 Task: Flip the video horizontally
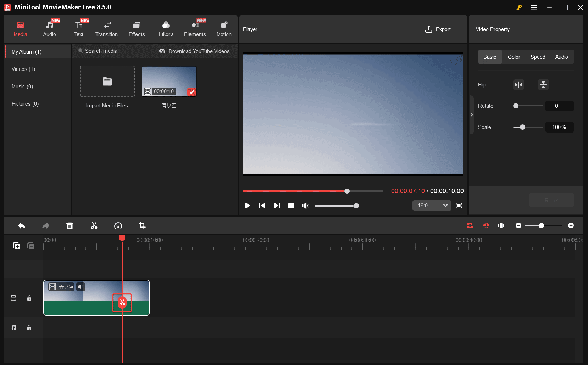pos(518,85)
